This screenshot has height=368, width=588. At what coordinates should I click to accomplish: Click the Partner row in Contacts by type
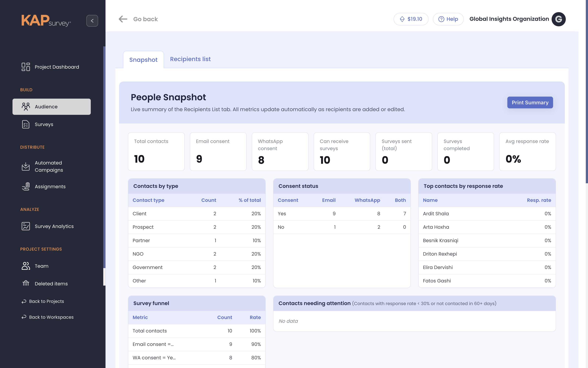[197, 240]
